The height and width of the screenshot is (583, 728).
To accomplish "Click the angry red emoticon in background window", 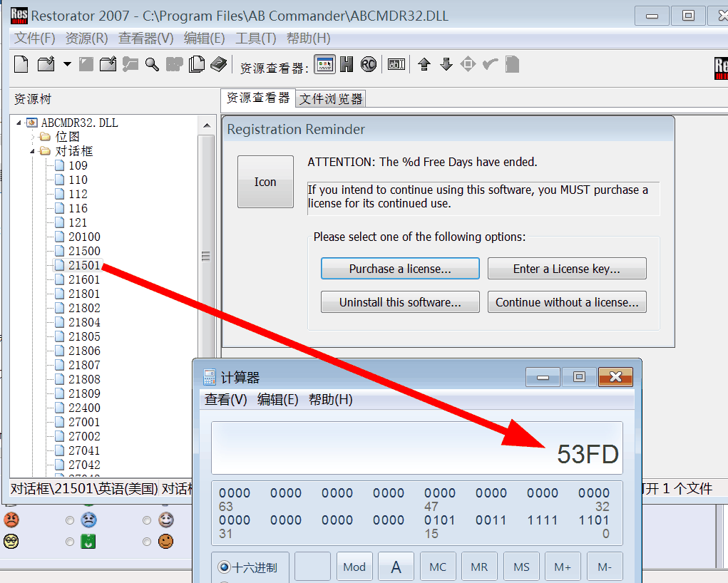I will pyautogui.click(x=11, y=520).
